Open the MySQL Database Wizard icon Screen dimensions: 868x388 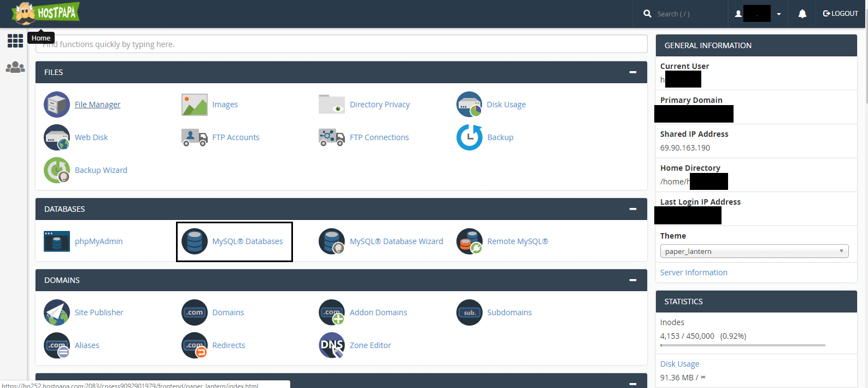pos(332,241)
